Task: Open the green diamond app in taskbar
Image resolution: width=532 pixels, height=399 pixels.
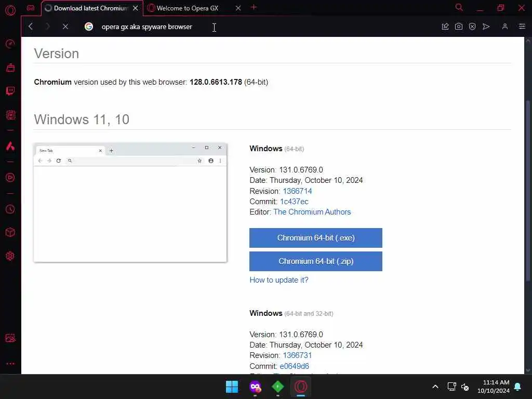Action: click(278, 387)
